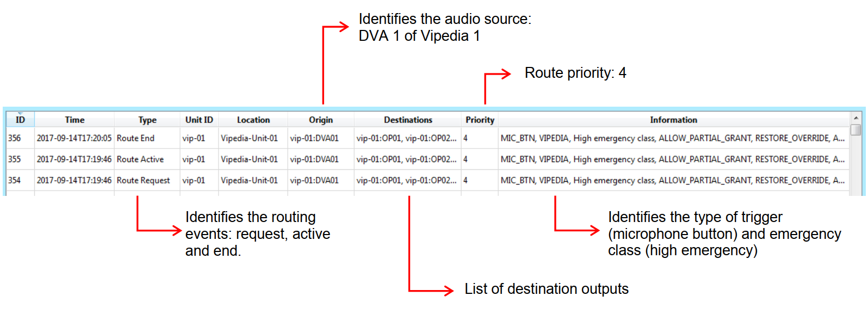Click the scroll-up arrow of the log scrollbar
Image resolution: width=868 pixels, height=314 pixels.
[x=855, y=118]
